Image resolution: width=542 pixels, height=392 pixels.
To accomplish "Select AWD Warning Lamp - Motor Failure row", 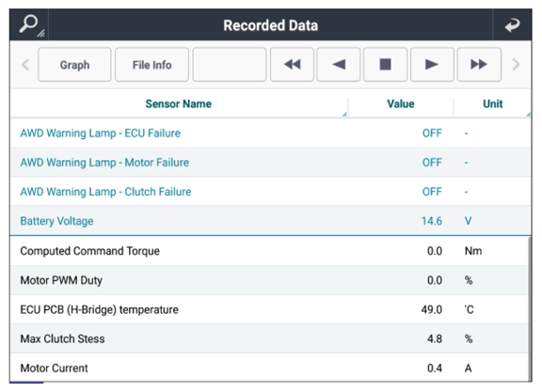I will 271,163.
